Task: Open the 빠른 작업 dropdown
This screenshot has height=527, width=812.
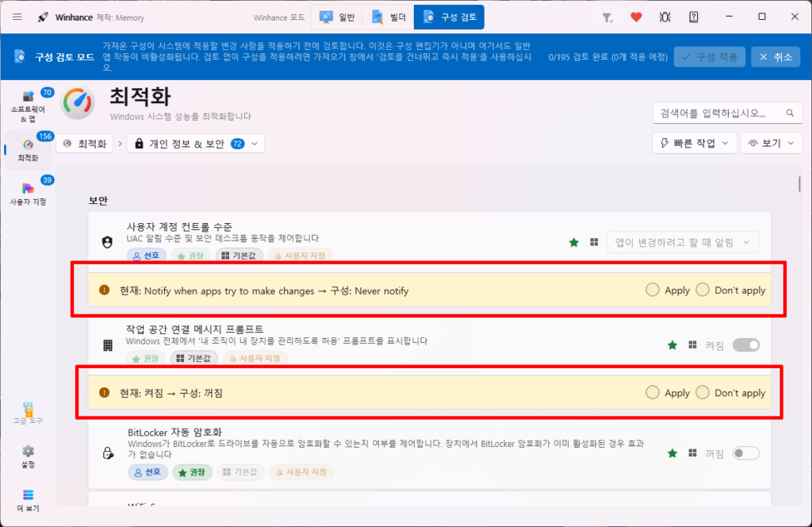Action: point(694,143)
